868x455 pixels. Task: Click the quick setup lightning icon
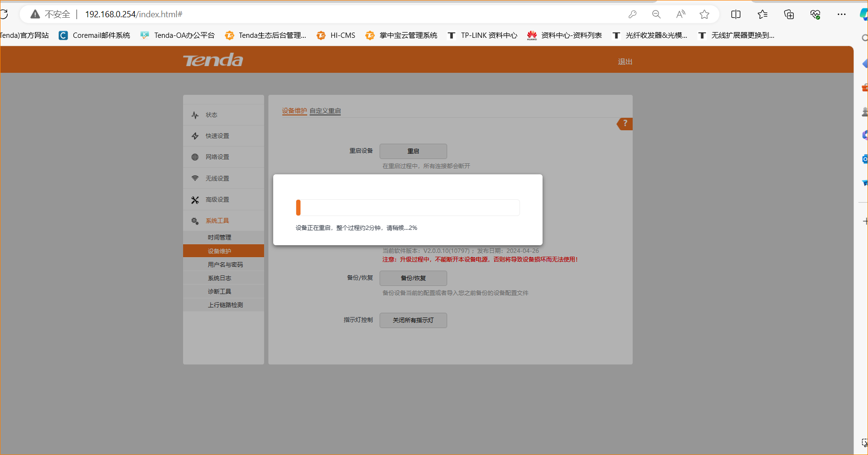tap(195, 136)
